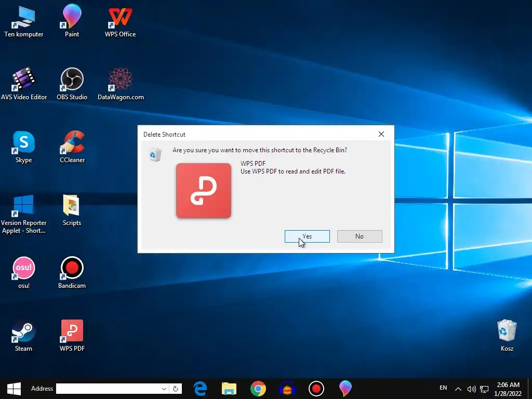
Task: Open the Windows Start menu
Action: (14, 389)
